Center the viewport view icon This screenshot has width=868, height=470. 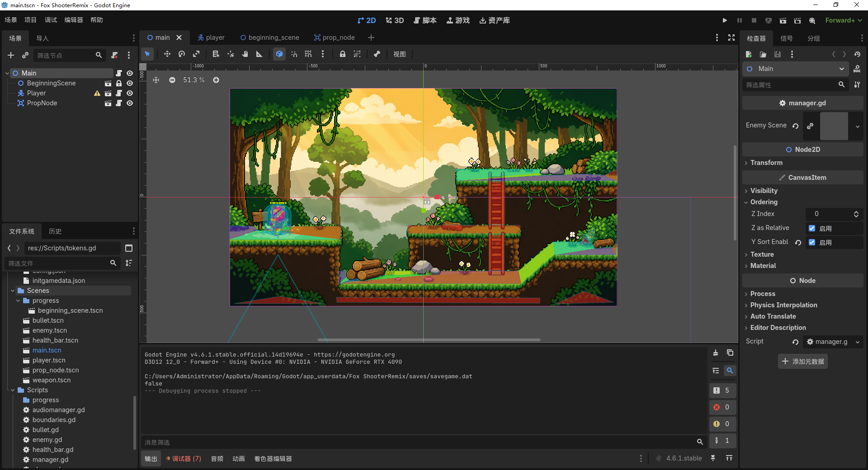point(156,80)
